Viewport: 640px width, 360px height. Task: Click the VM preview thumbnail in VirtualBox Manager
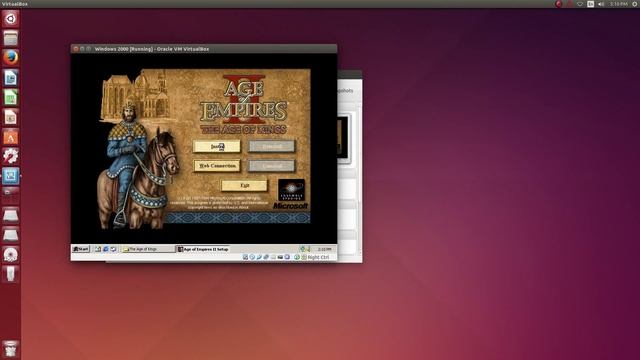pyautogui.click(x=343, y=137)
